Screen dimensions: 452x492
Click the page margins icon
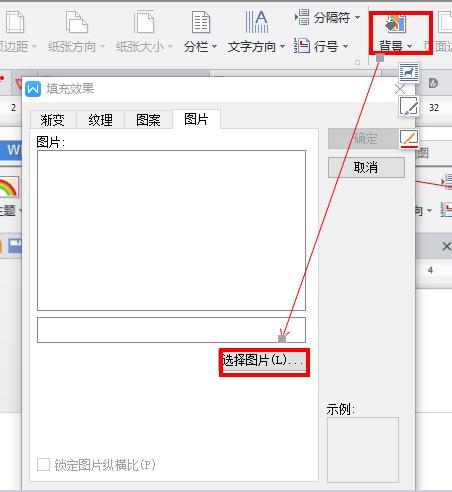pos(15,22)
